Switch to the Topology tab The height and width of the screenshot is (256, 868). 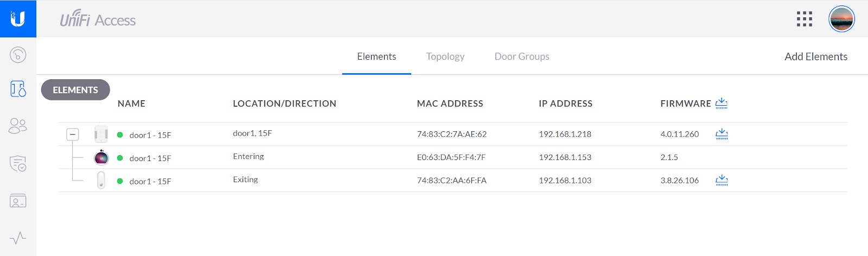445,56
